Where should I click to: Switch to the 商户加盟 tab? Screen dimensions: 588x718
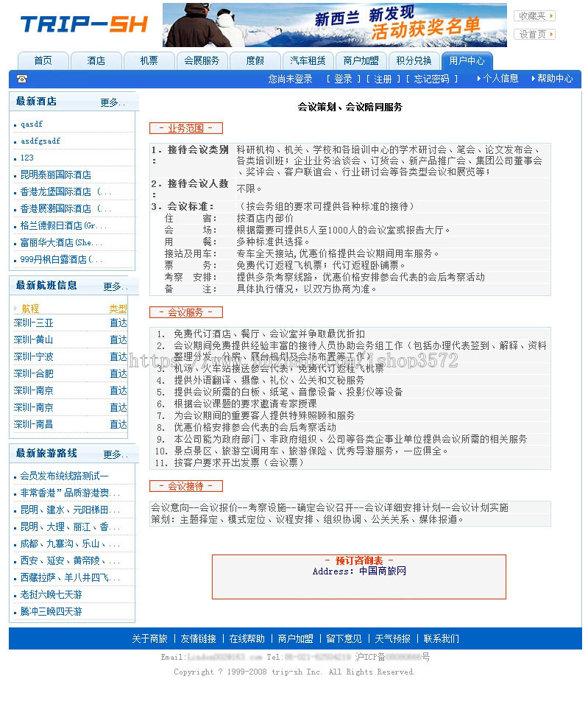361,61
